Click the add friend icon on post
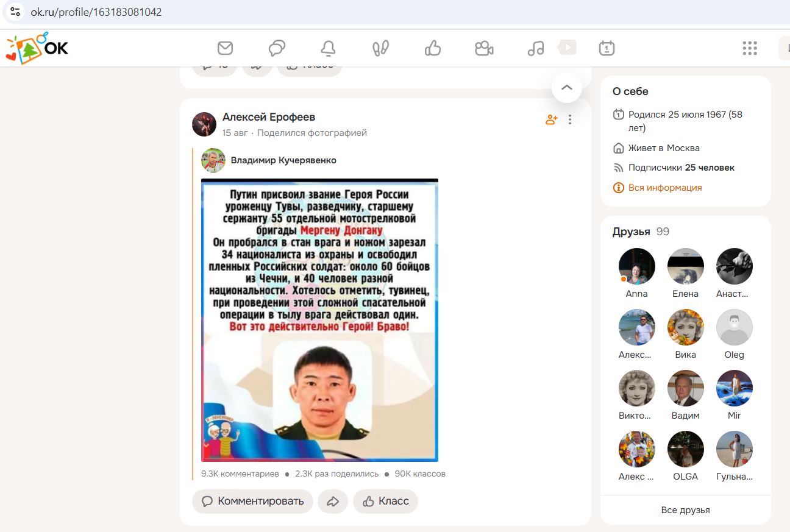Viewport: 790px width, 532px height. coord(551,119)
